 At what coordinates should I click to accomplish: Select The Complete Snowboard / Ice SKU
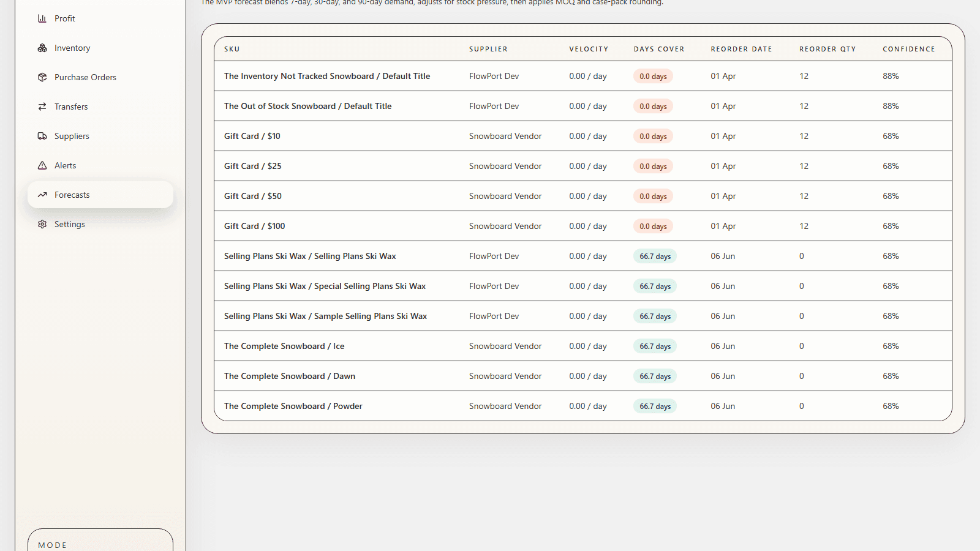pos(284,346)
